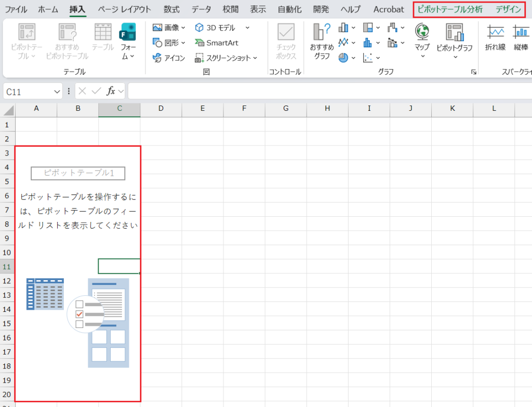Click the マップ map chart icon
Screen dimensions: 532x407
coord(422,32)
